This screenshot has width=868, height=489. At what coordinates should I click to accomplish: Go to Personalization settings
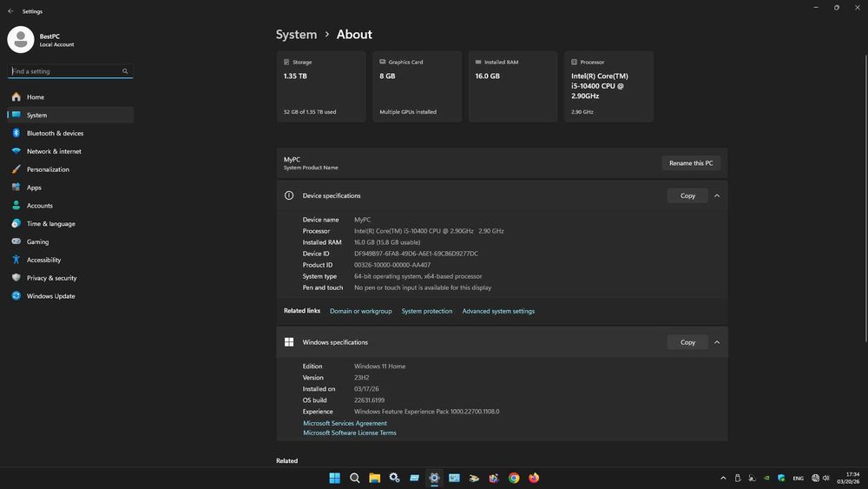click(x=70, y=169)
